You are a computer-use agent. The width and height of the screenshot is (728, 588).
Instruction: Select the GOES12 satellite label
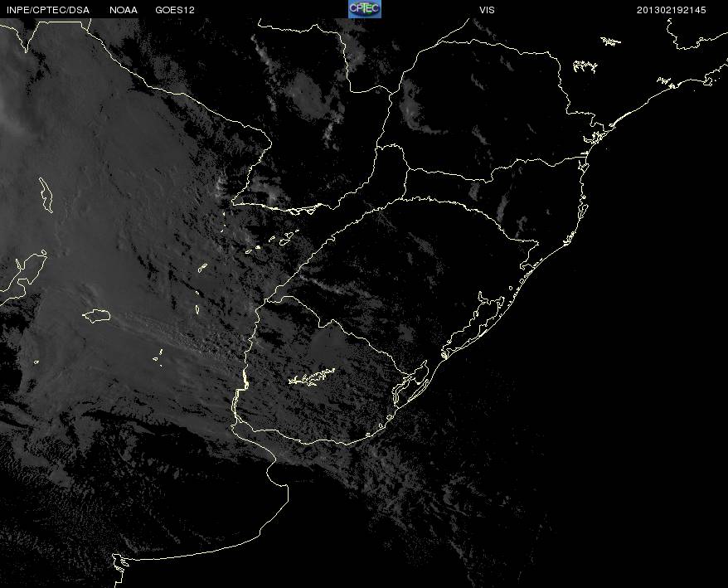[175, 10]
